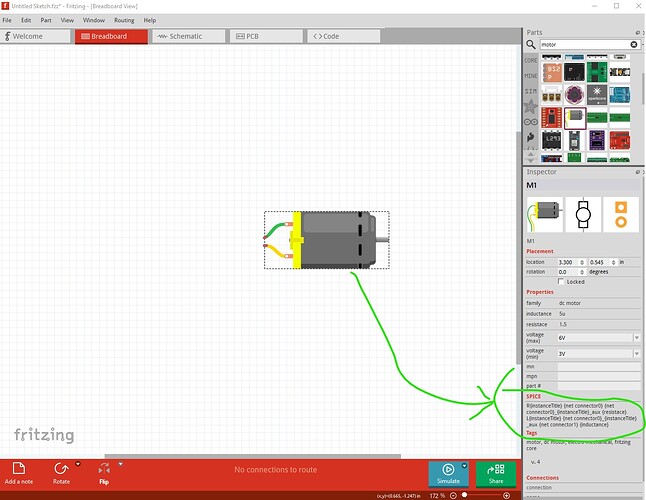Screen dimensions: 646x500
Task: Click the parts search magnifier icon
Action: (531, 45)
